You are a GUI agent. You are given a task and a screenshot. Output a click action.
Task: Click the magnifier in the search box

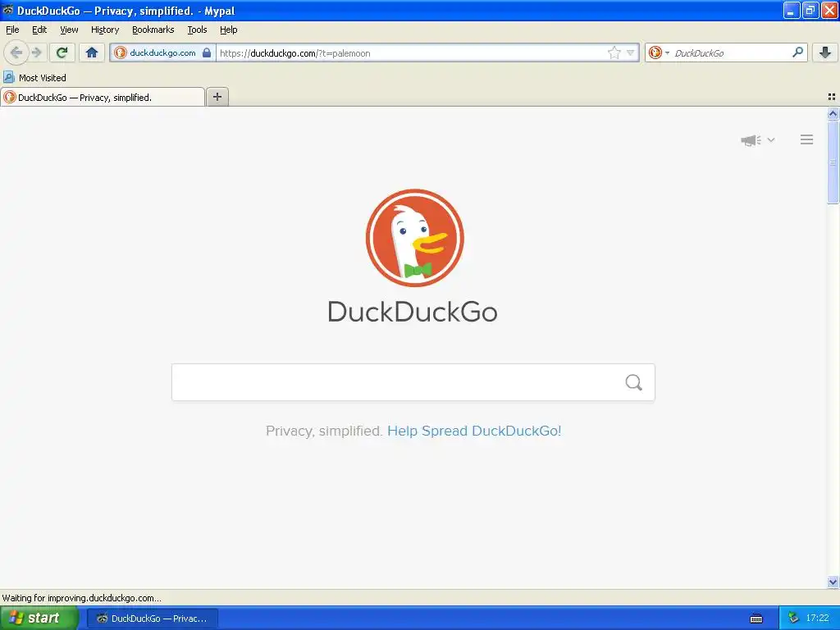click(634, 382)
